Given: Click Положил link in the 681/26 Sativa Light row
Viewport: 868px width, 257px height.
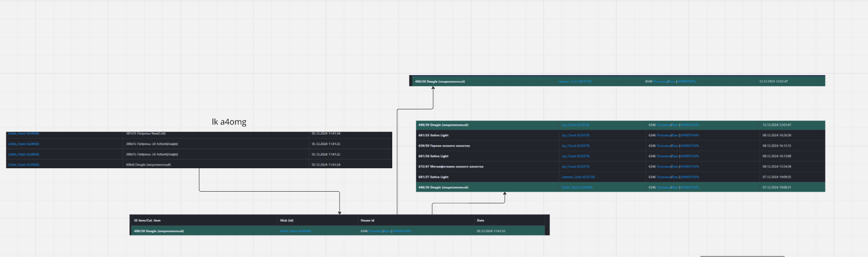Looking at the screenshot, I should point(663,156).
